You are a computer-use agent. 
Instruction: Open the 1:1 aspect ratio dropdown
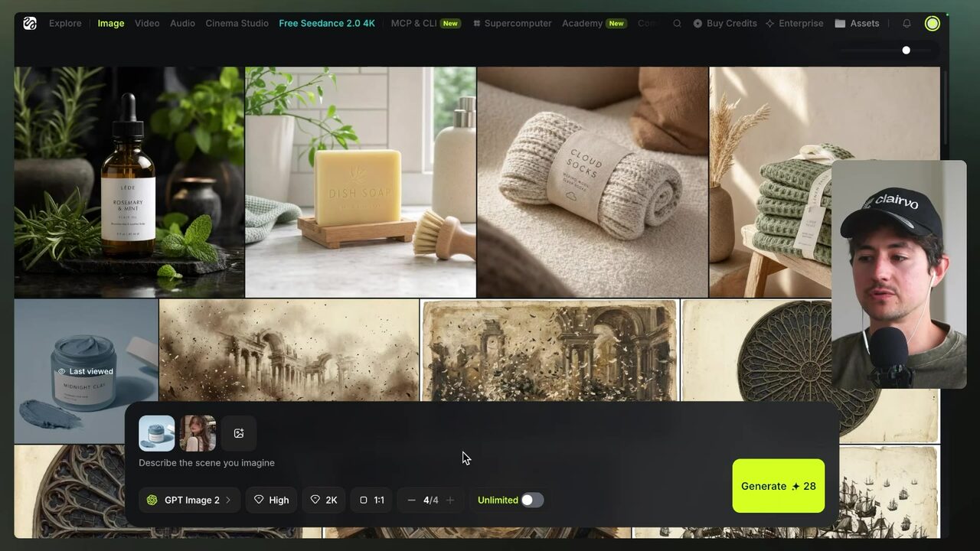coord(371,500)
